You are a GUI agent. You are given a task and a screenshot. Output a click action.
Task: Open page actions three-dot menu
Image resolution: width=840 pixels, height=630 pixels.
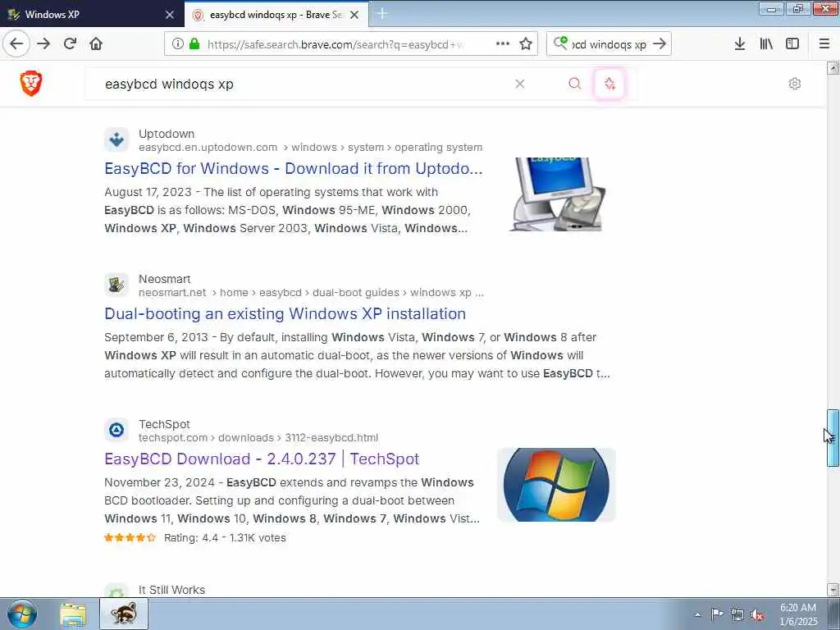coord(503,44)
